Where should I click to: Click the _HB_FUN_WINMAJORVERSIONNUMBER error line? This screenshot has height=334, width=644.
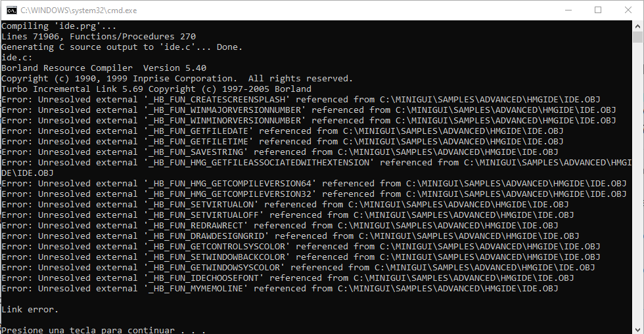click(308, 110)
